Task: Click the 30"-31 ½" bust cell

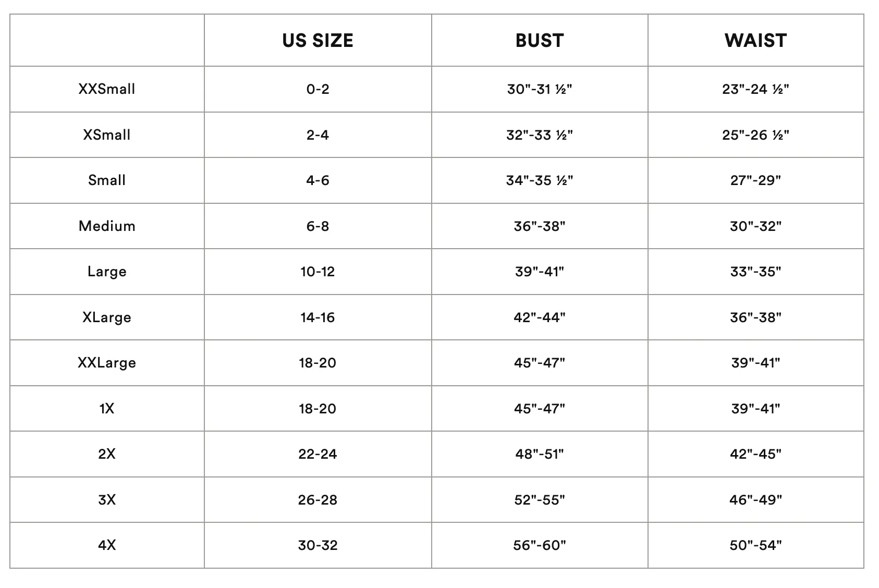Action: pos(540,89)
